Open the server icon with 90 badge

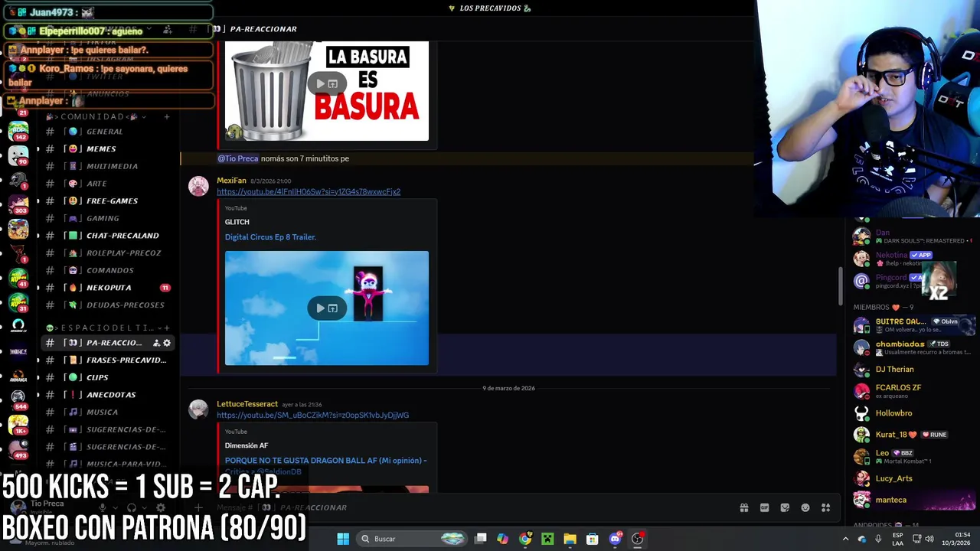18,155
